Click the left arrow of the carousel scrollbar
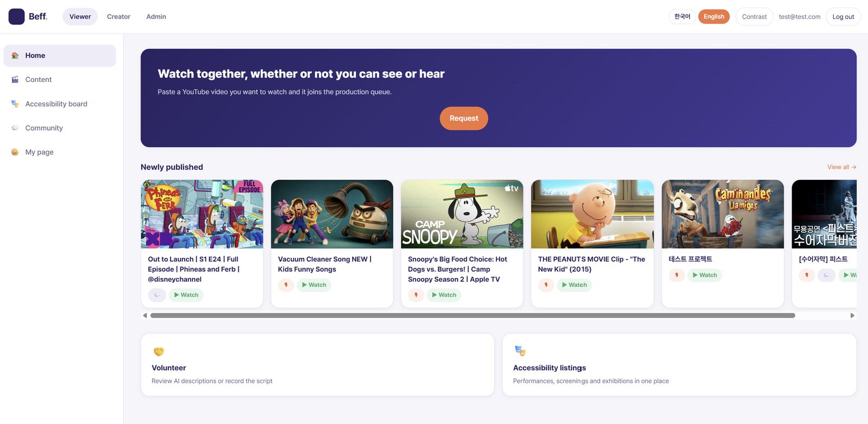This screenshot has width=868, height=424. 145,315
